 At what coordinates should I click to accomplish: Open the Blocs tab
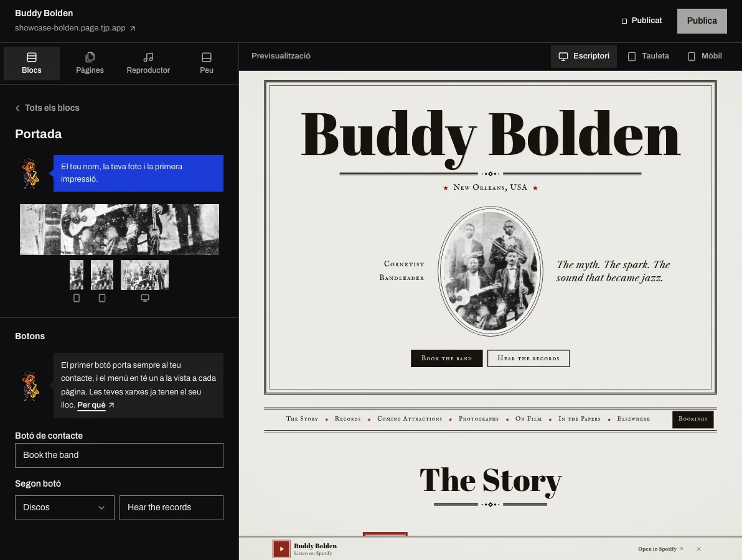tap(31, 63)
